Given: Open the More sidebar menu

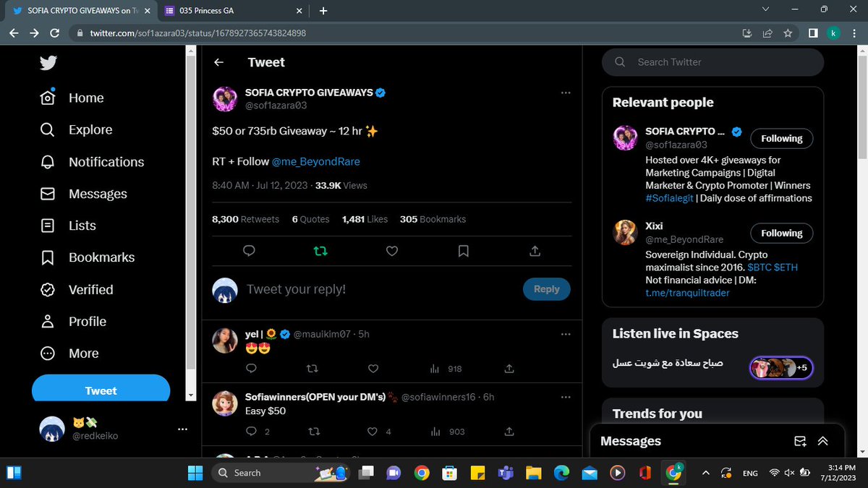Looking at the screenshot, I should (69, 354).
